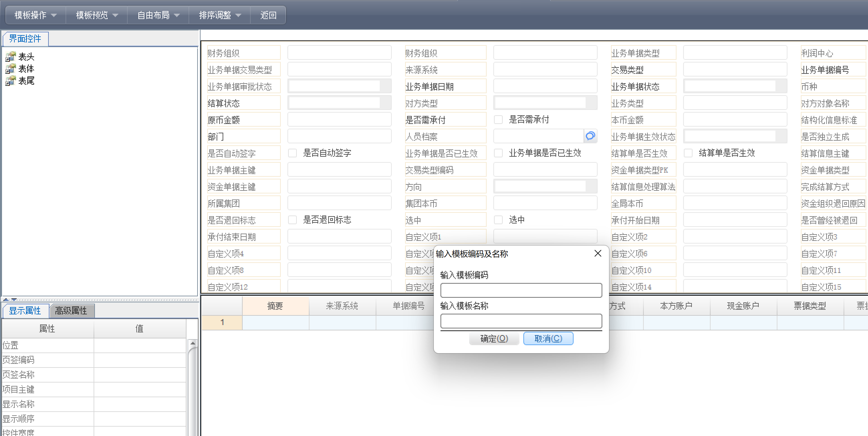The image size is (868, 436).
Task: Select the 页签编码 property row
Action: click(x=94, y=360)
